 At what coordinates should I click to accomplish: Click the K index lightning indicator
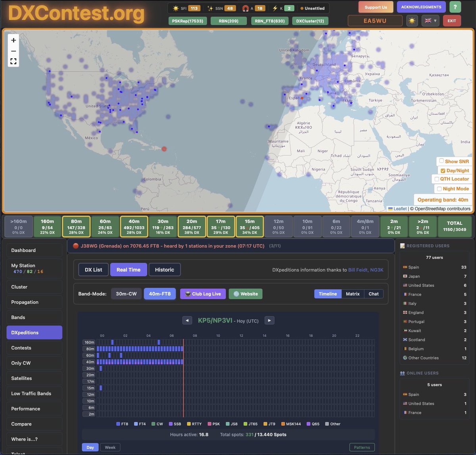coord(284,8)
